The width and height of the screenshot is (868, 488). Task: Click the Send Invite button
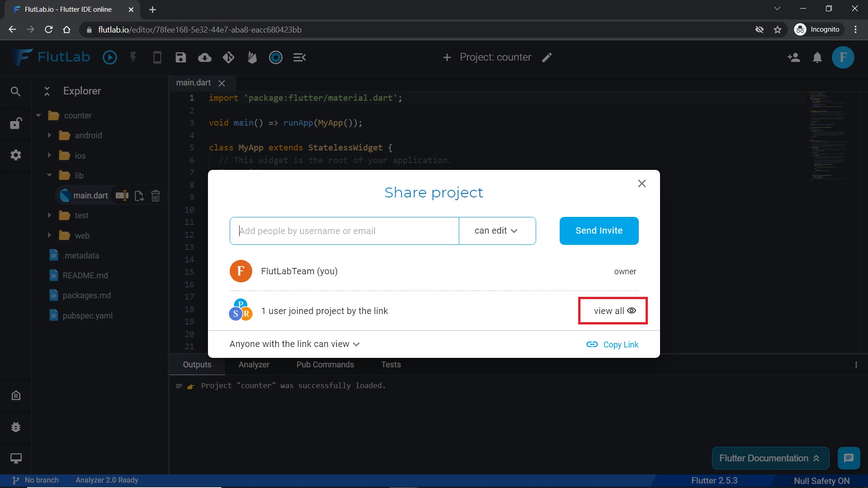[599, 231]
